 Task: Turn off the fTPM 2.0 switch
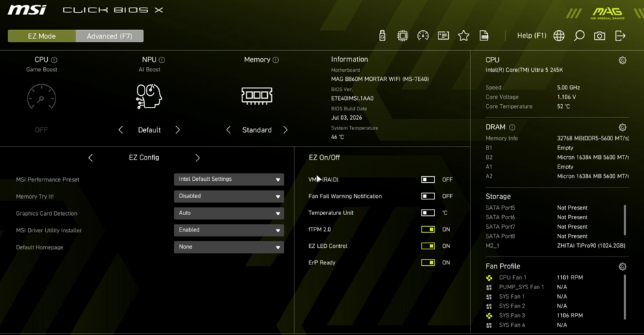(428, 229)
